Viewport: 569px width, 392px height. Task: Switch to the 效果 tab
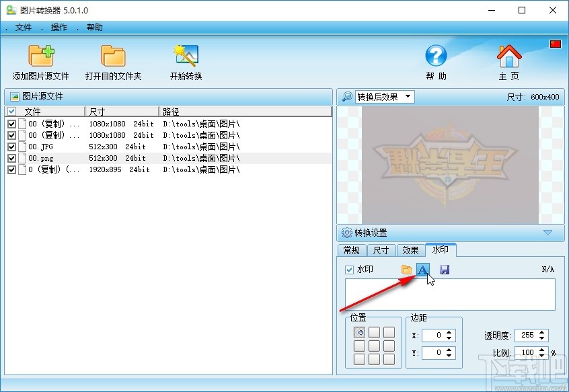(410, 250)
